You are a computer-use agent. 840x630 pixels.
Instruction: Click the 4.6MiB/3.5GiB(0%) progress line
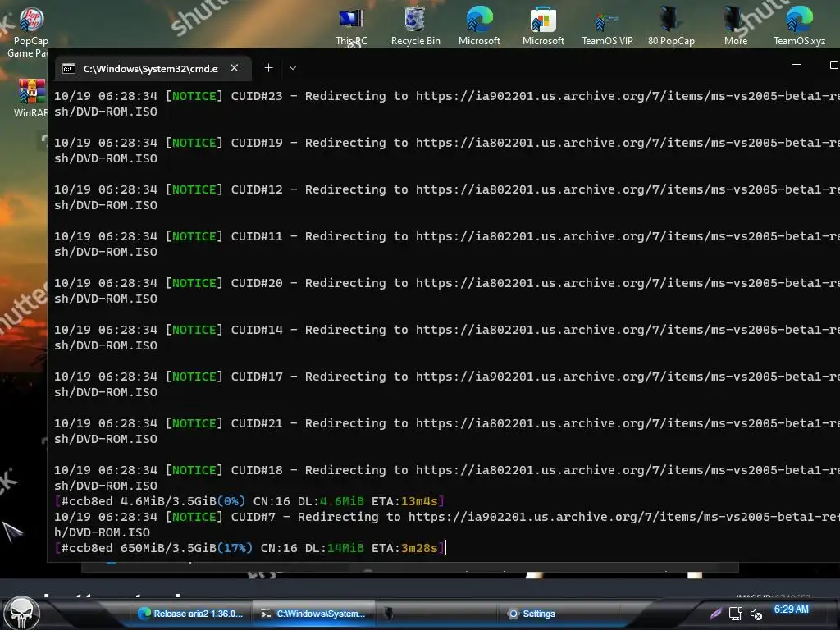(249, 501)
